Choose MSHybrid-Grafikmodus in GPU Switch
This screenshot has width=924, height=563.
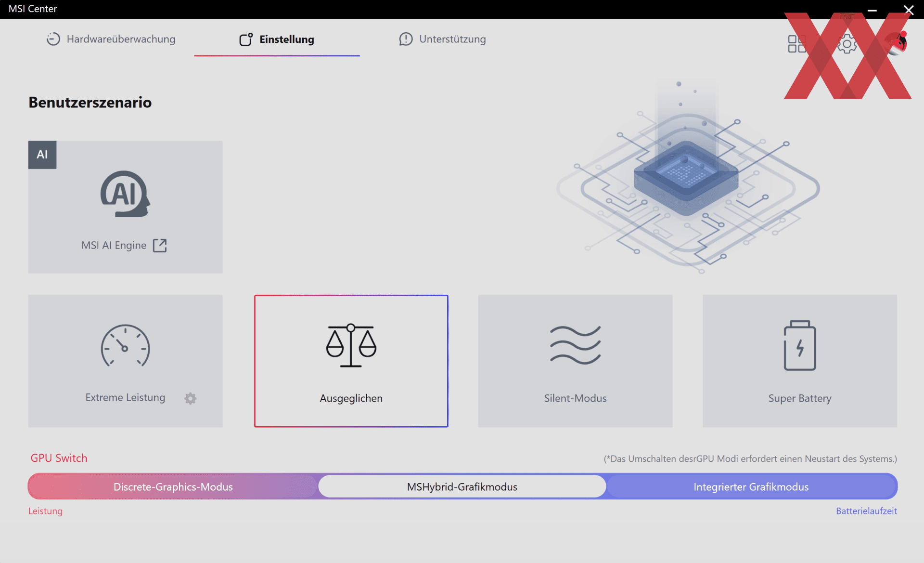pyautogui.click(x=462, y=486)
